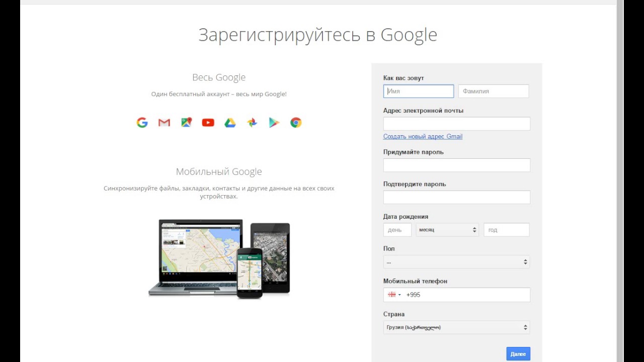This screenshot has width=644, height=362.
Task: Click the Google Photos pinwheel icon
Action: click(x=252, y=123)
